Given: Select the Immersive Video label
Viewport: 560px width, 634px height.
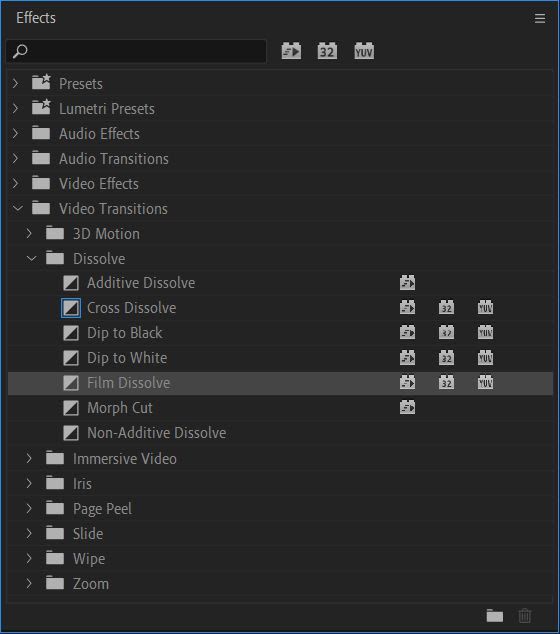Looking at the screenshot, I should click(x=125, y=459).
